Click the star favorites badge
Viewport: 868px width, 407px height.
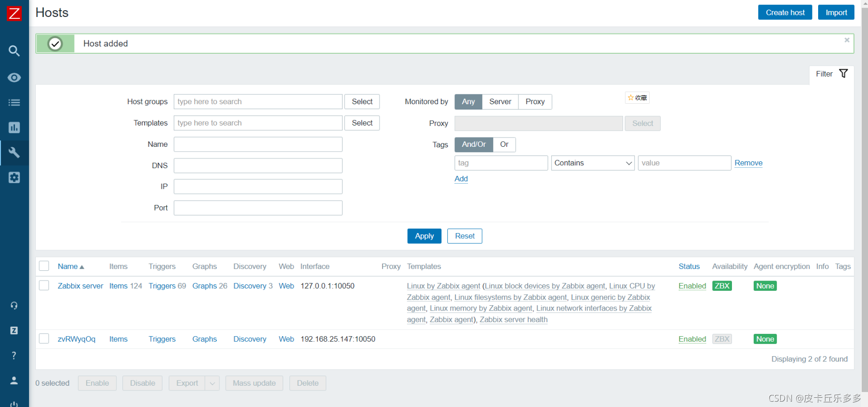pyautogui.click(x=637, y=98)
